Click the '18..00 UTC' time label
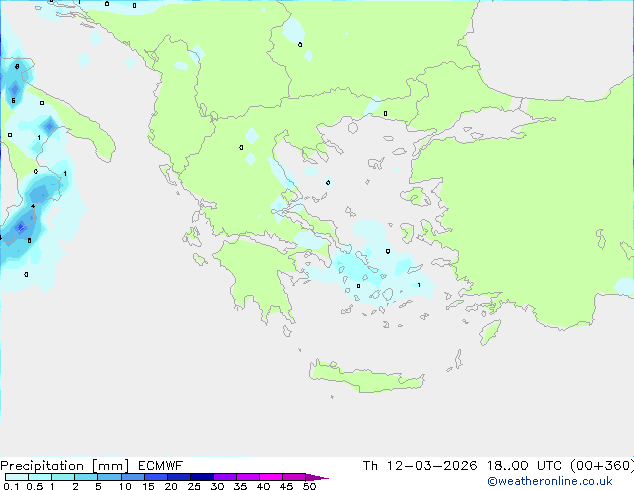634x490 pixels. tap(524, 466)
